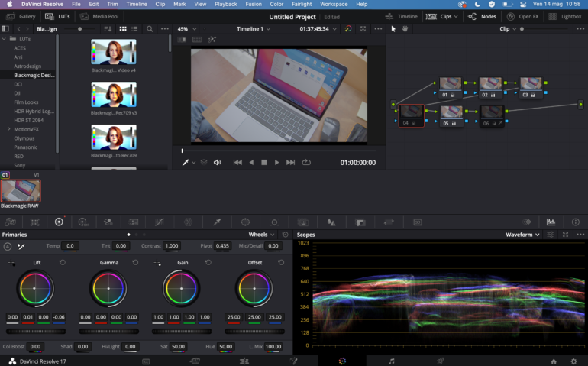Reset the Lift color wheel
The width and height of the screenshot is (588, 366).
pyautogui.click(x=63, y=262)
